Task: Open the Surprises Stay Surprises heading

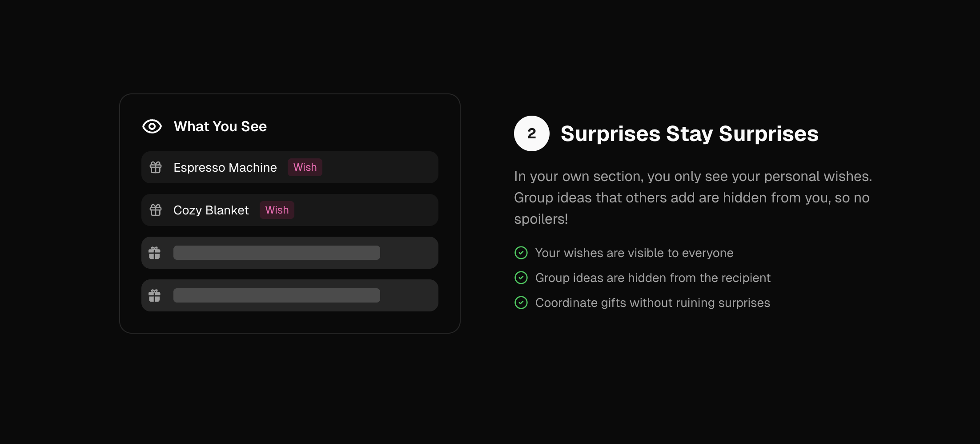Action: point(689,133)
